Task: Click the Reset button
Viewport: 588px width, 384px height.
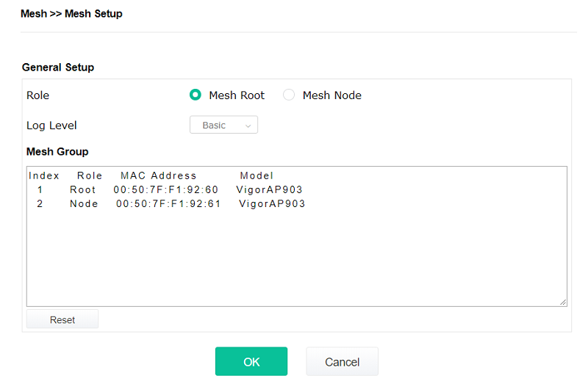Action: pyautogui.click(x=62, y=319)
